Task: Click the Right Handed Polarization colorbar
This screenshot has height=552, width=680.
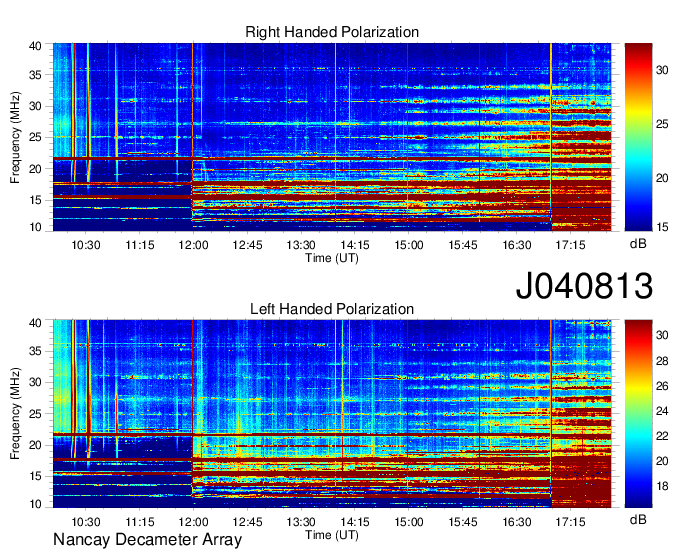Action: click(638, 137)
